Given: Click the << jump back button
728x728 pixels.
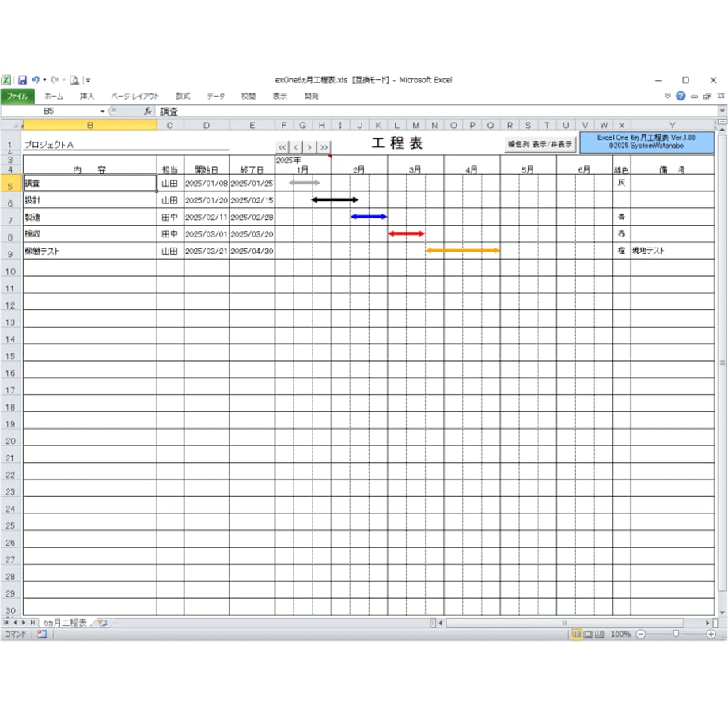Looking at the screenshot, I should pos(282,147).
